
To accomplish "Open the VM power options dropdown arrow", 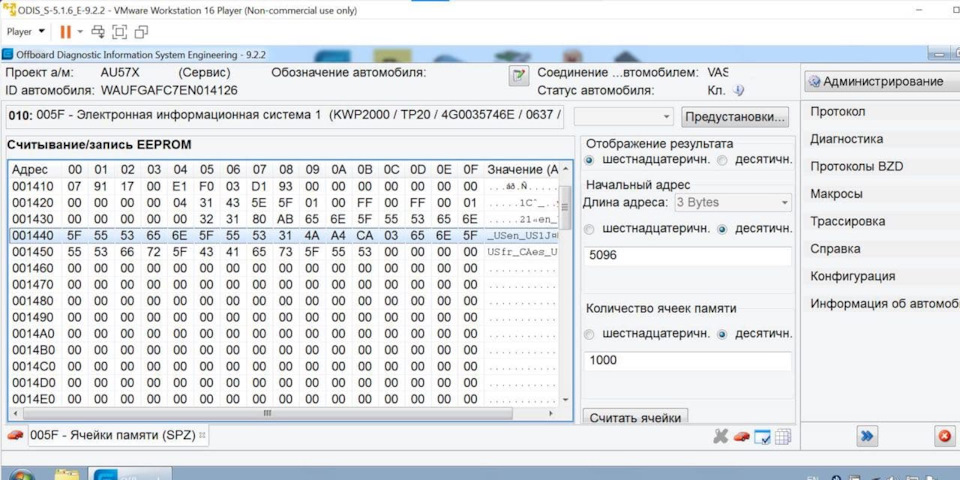I will [x=80, y=31].
